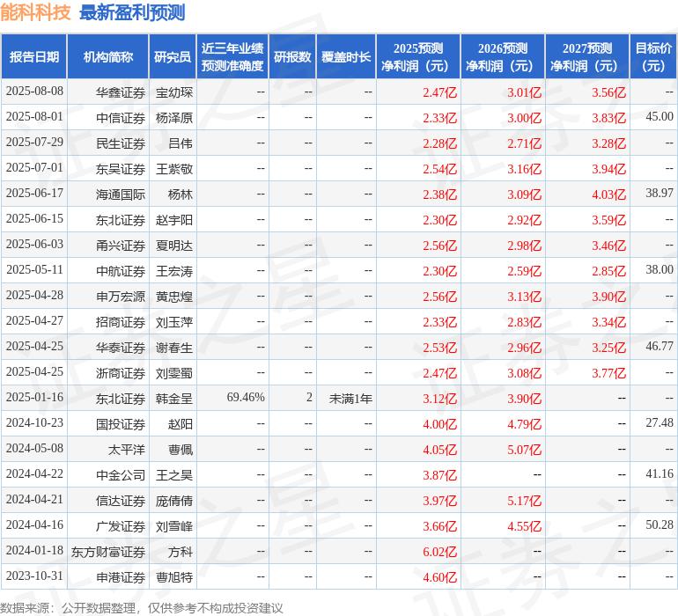Click the 2025预测净利润 column header
678x616 pixels.
tap(418, 56)
